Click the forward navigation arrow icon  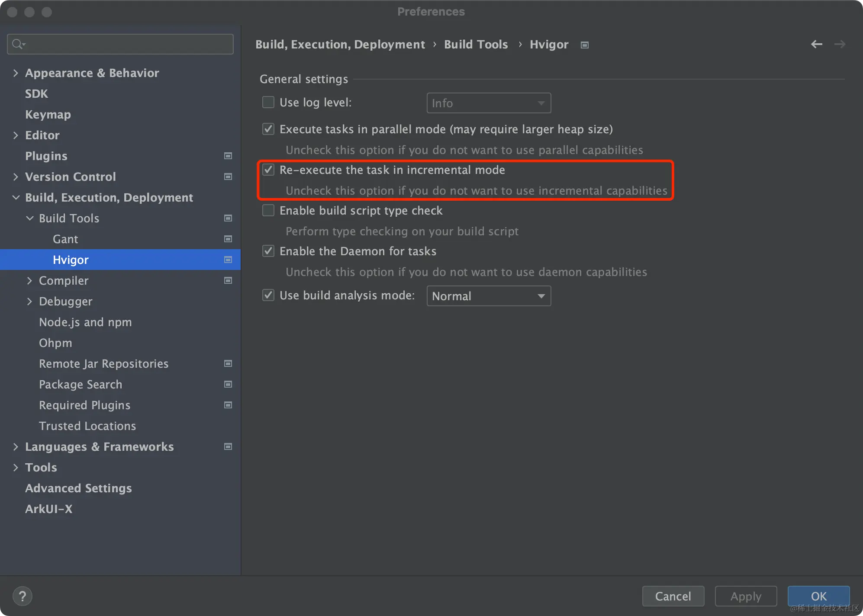(840, 44)
